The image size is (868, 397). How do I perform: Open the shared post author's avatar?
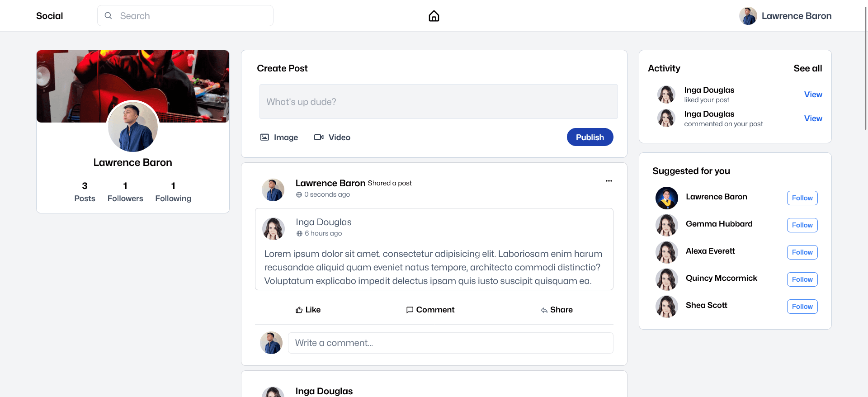click(x=273, y=190)
